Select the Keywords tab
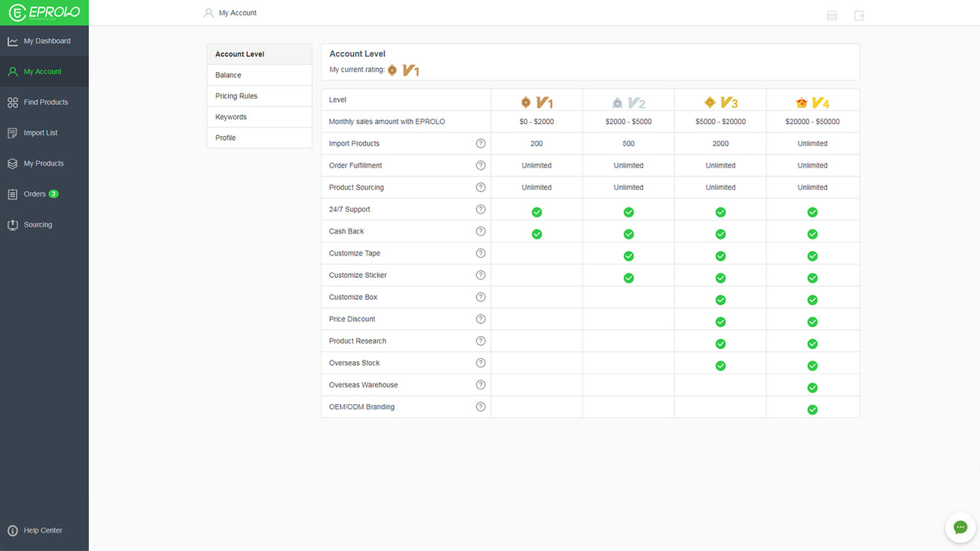Image resolution: width=980 pixels, height=551 pixels. [x=230, y=116]
